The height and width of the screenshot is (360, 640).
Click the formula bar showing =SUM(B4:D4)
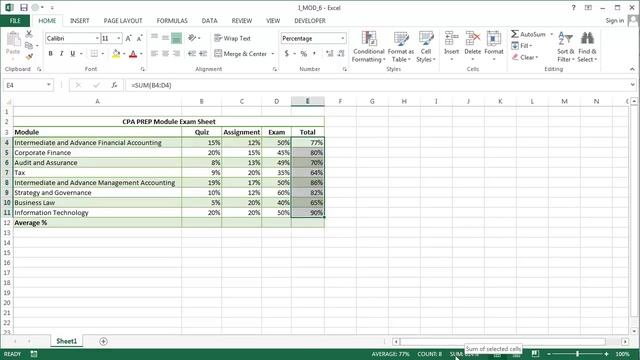pos(378,85)
